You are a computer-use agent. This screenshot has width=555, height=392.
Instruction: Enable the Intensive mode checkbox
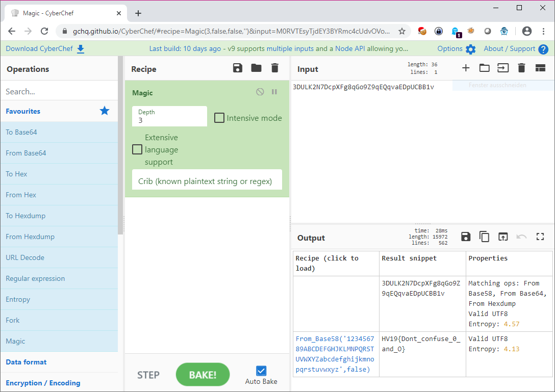pos(219,118)
